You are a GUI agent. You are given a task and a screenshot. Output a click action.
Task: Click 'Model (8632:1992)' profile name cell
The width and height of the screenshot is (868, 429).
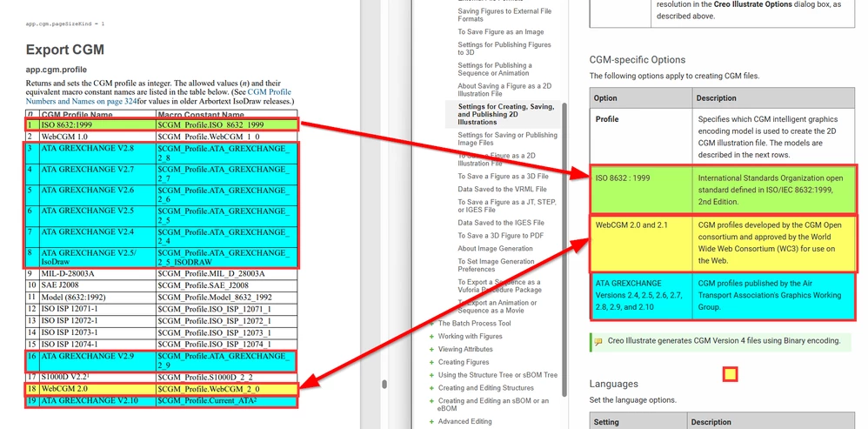tap(97, 298)
